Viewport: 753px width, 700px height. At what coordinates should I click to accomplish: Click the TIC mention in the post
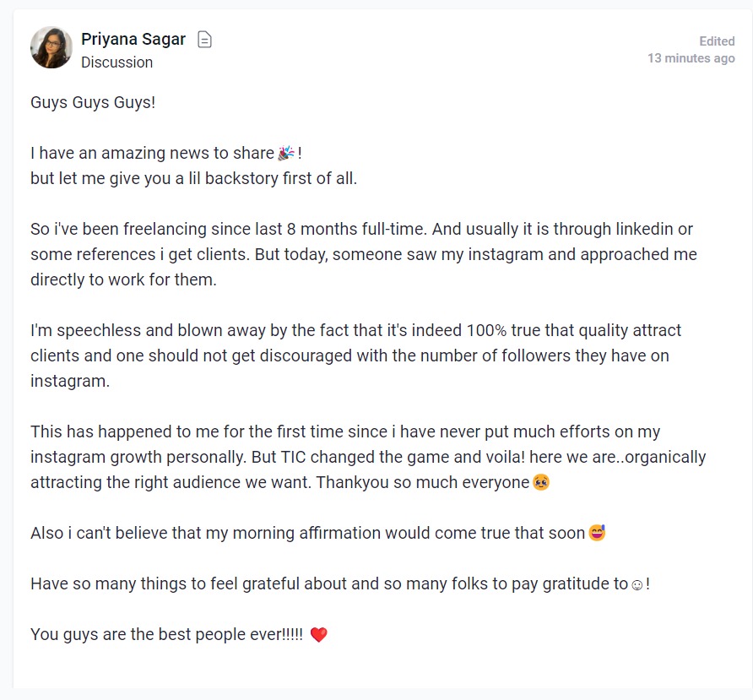tap(293, 457)
